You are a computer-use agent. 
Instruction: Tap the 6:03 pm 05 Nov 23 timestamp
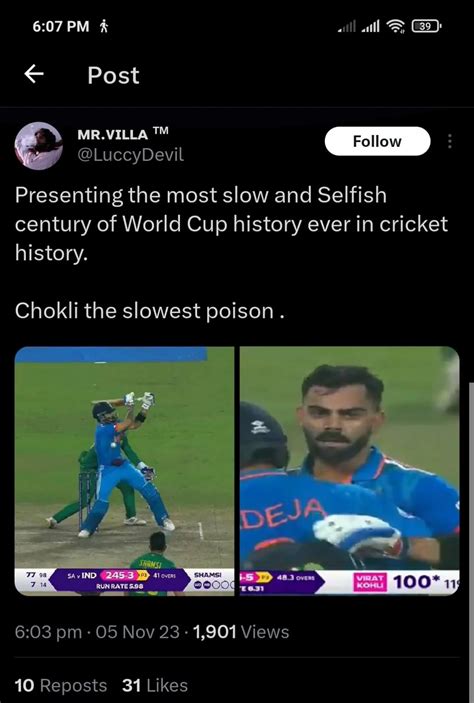click(x=97, y=632)
